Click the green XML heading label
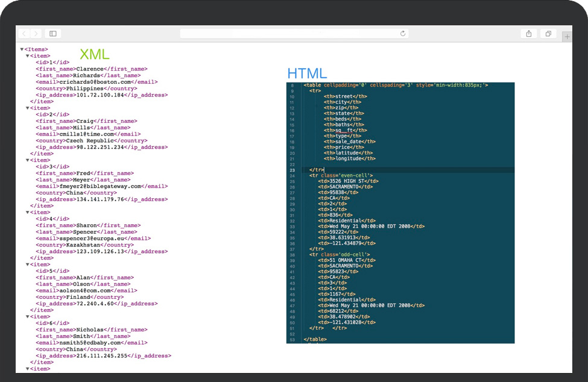The height and width of the screenshot is (382, 588). 95,55
